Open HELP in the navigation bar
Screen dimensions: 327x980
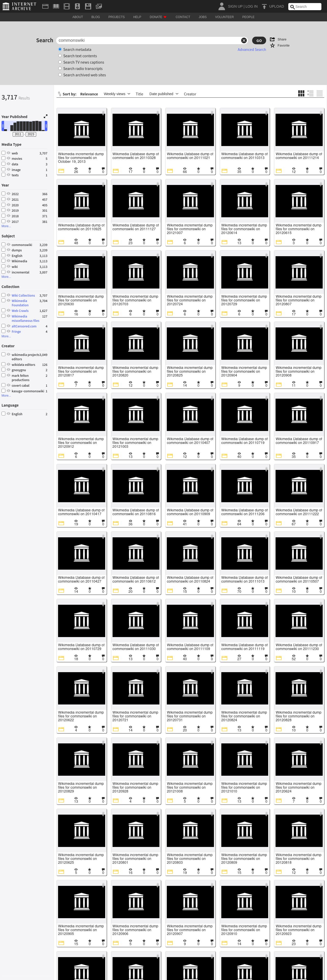(x=137, y=17)
